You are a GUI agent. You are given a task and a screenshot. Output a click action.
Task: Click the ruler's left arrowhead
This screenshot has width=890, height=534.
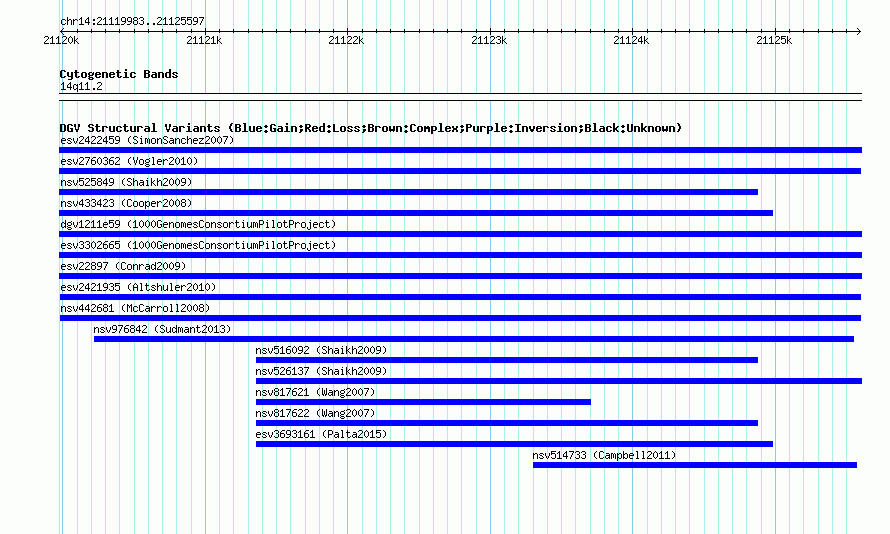62,31
